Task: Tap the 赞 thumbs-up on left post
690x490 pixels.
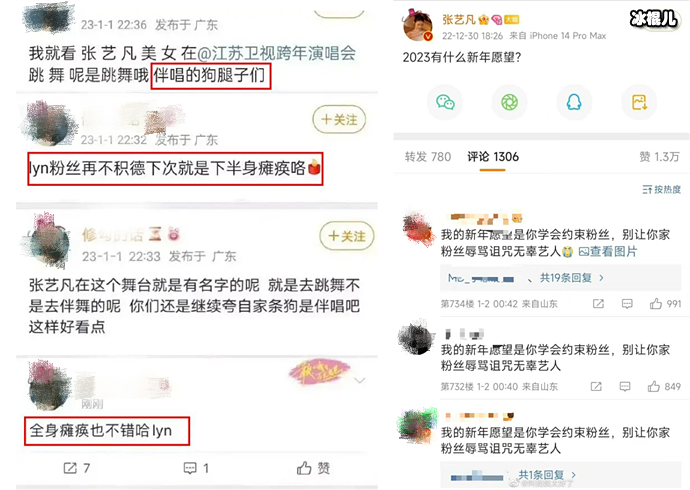Action: (x=313, y=468)
